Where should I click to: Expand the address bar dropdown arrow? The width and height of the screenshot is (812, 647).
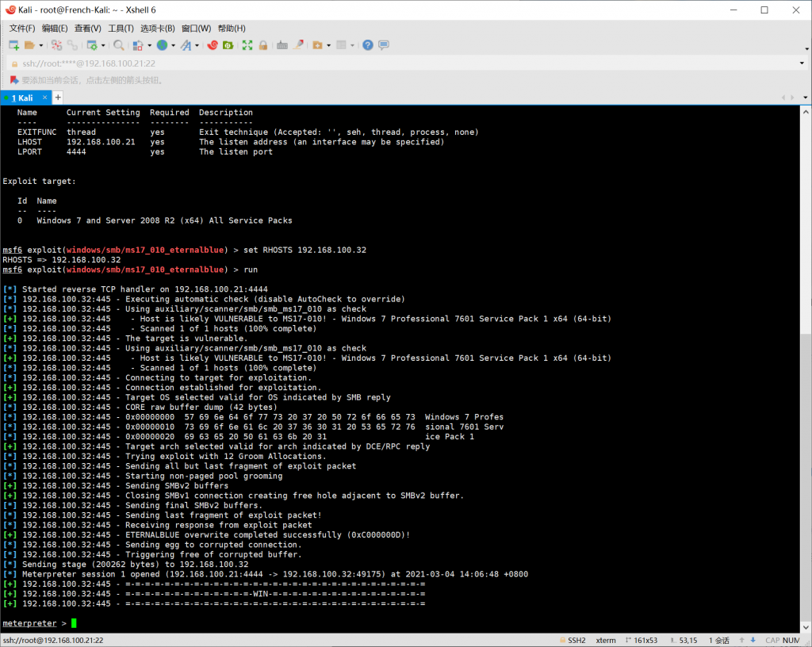[802, 63]
